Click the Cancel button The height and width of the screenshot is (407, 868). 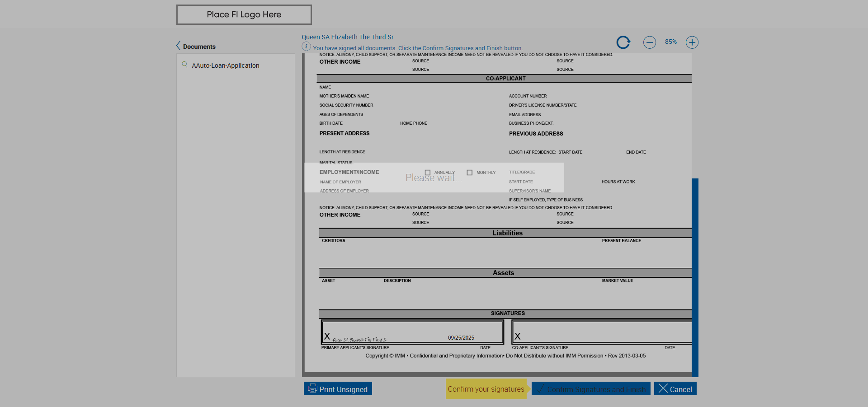[675, 388]
